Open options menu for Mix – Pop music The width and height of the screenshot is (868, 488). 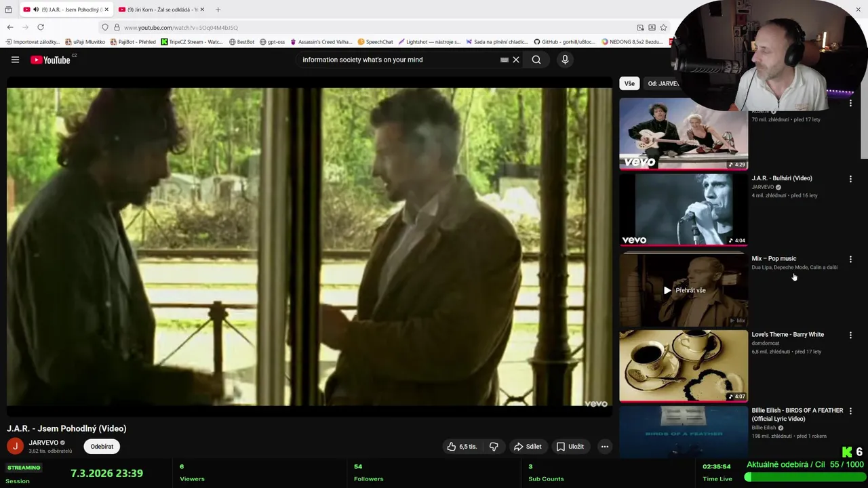850,259
